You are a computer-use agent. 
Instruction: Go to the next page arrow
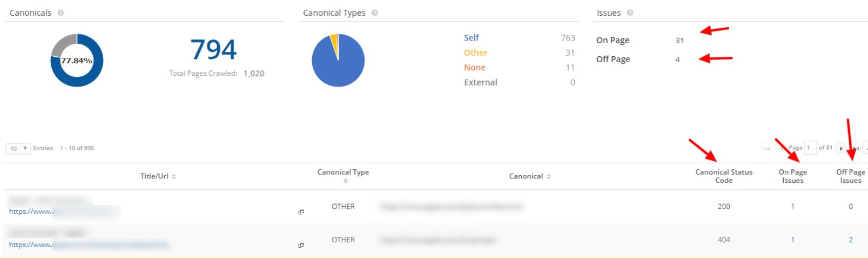point(840,148)
